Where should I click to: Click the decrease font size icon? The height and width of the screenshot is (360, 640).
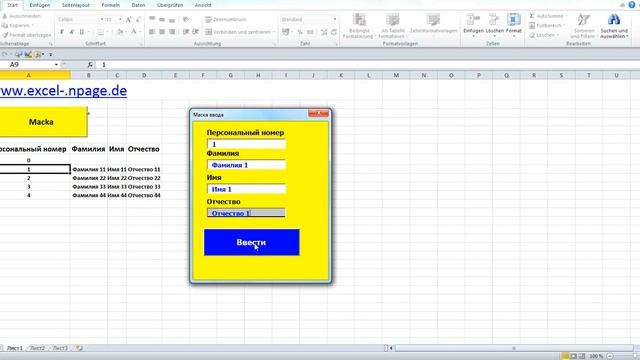click(138, 20)
